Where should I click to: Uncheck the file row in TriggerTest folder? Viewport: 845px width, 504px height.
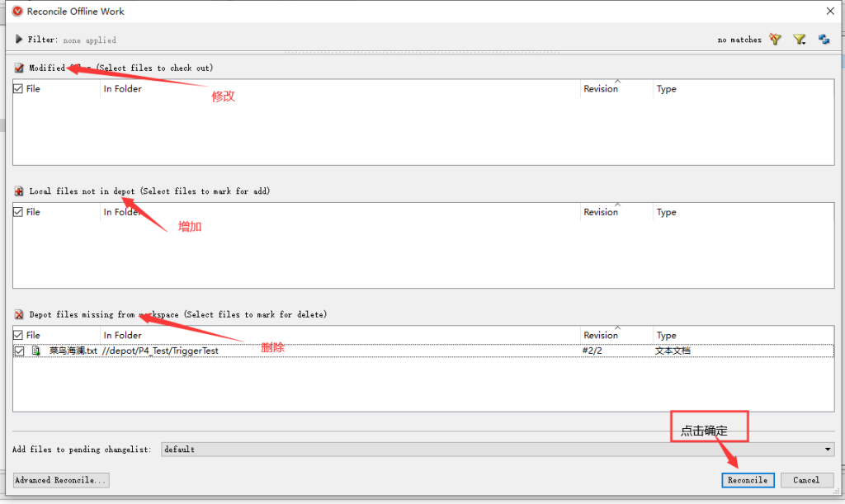click(x=19, y=351)
